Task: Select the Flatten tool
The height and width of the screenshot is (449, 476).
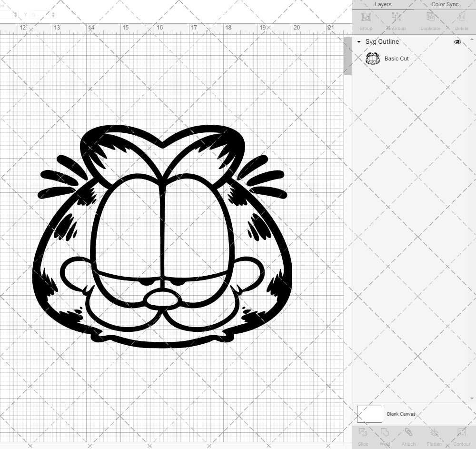Action: click(434, 436)
